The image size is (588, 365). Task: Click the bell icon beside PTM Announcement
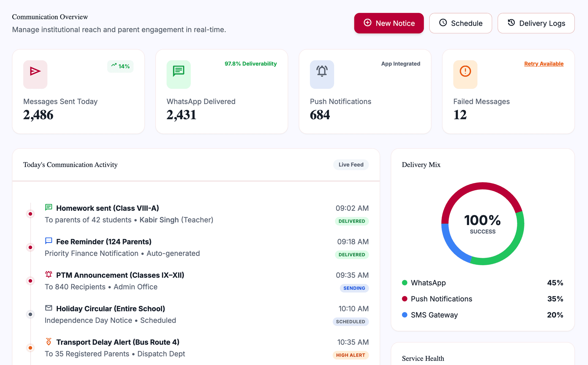pos(49,274)
